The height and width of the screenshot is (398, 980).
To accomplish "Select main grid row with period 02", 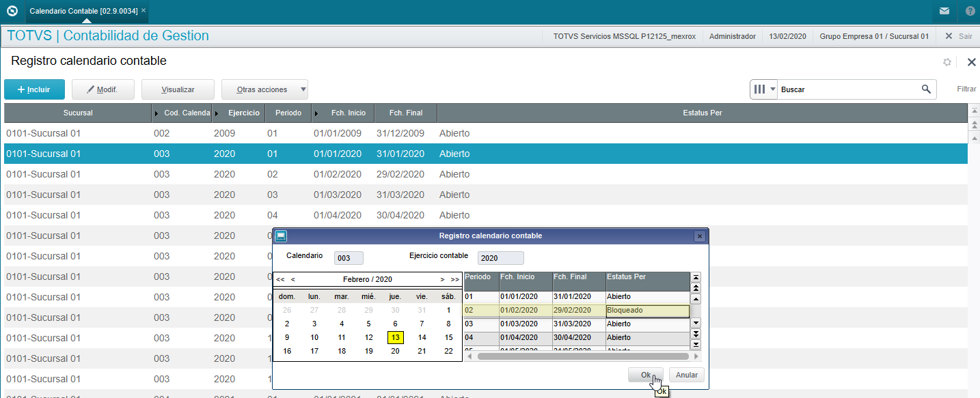I will coord(486,174).
